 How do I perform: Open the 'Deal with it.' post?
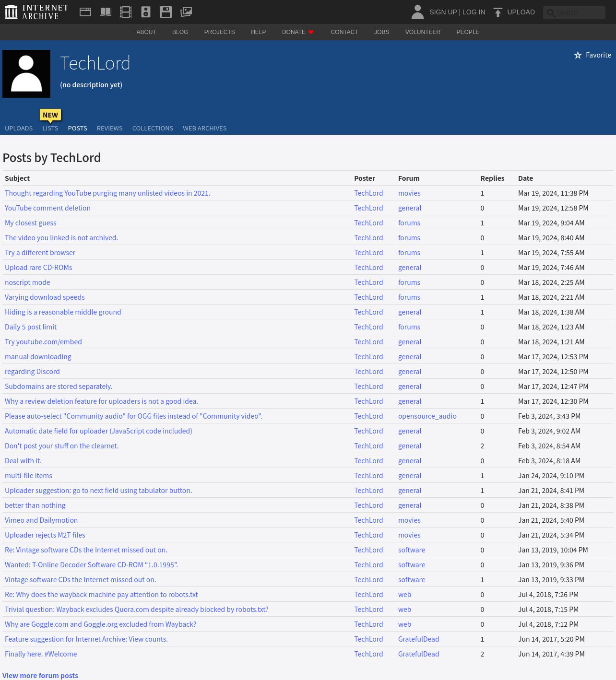(23, 461)
